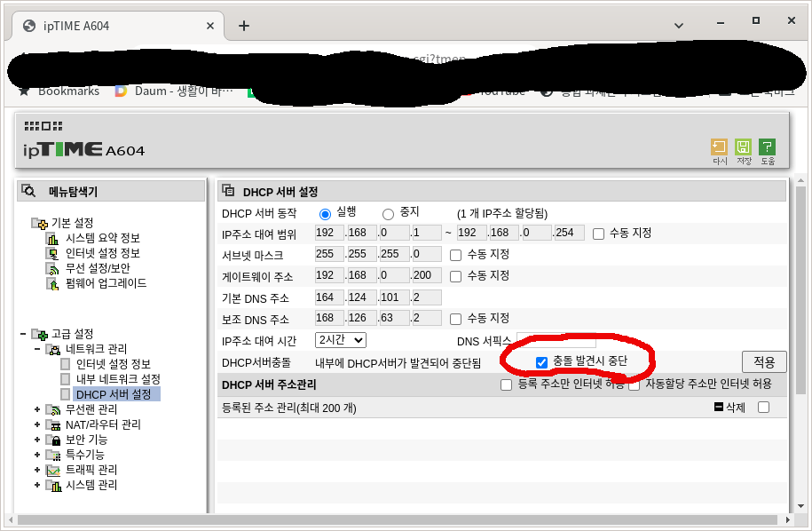Viewport: 812px width, 531px height.
Task: Enable 수동 지정 for 보조 DNS 주소
Action: pos(456,319)
